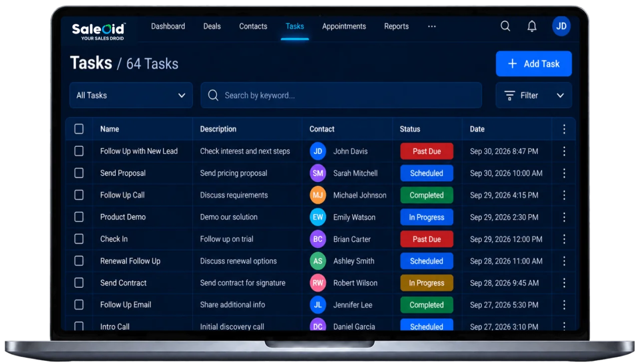Screen dimensions: 639x364
Task: Sort by the Status column header
Action: pos(410,129)
